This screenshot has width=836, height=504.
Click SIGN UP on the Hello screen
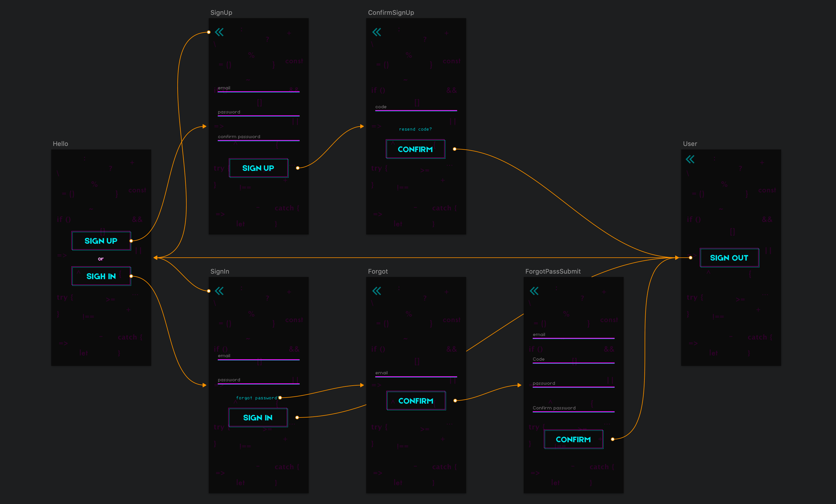[x=101, y=241]
